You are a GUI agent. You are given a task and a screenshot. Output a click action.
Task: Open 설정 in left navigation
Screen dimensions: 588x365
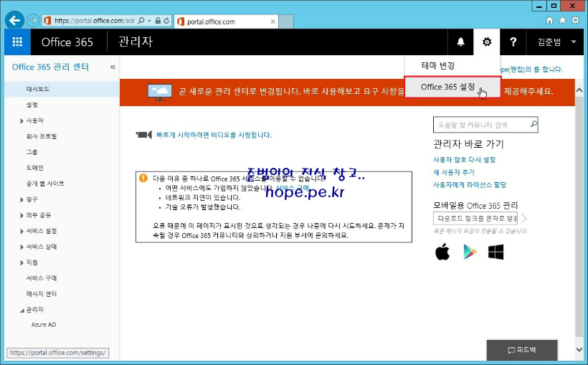[x=32, y=105]
